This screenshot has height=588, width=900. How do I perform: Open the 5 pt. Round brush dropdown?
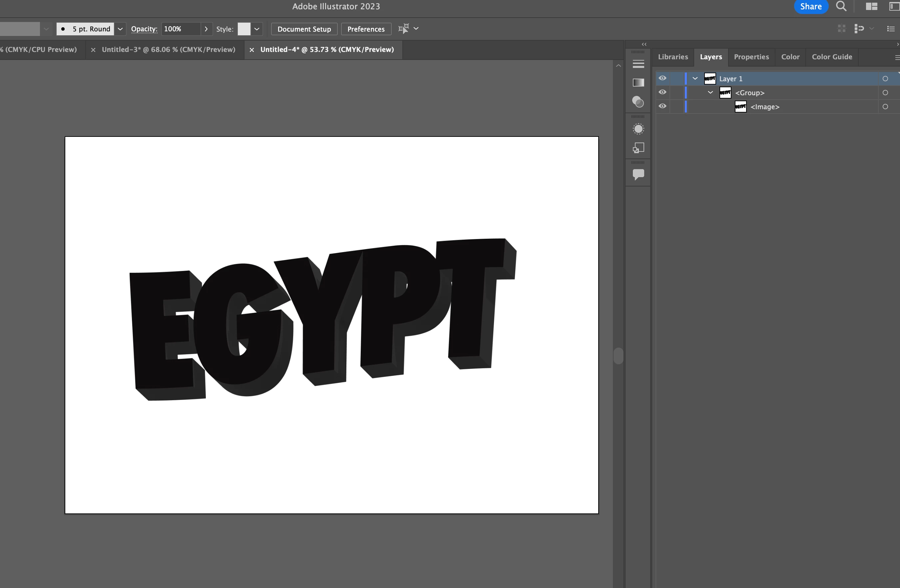(x=120, y=29)
